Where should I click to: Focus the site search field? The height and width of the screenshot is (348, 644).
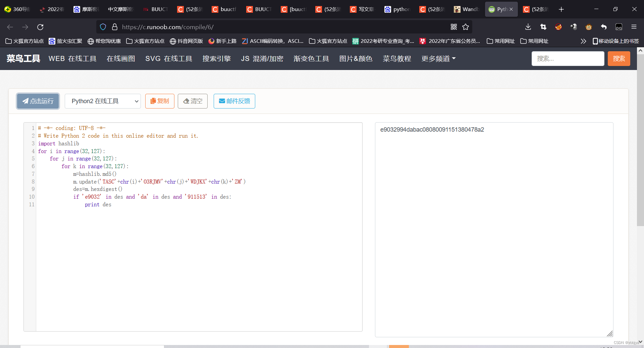568,59
